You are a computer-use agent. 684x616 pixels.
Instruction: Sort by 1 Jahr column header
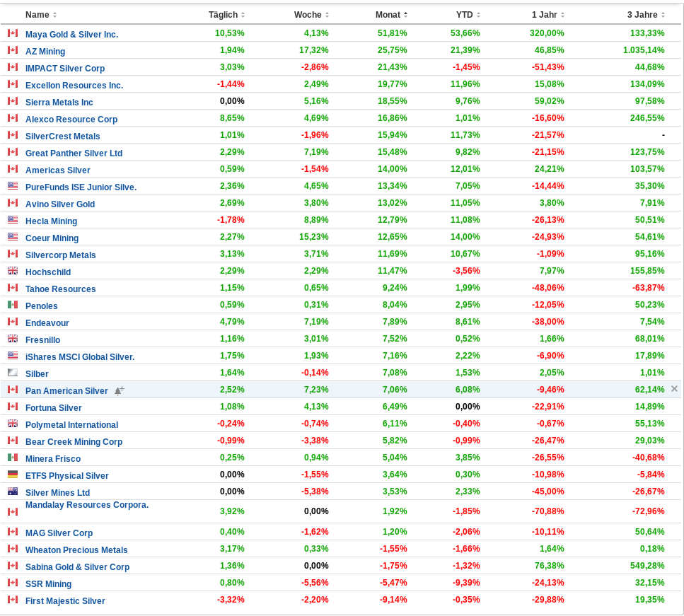pyautogui.click(x=548, y=15)
